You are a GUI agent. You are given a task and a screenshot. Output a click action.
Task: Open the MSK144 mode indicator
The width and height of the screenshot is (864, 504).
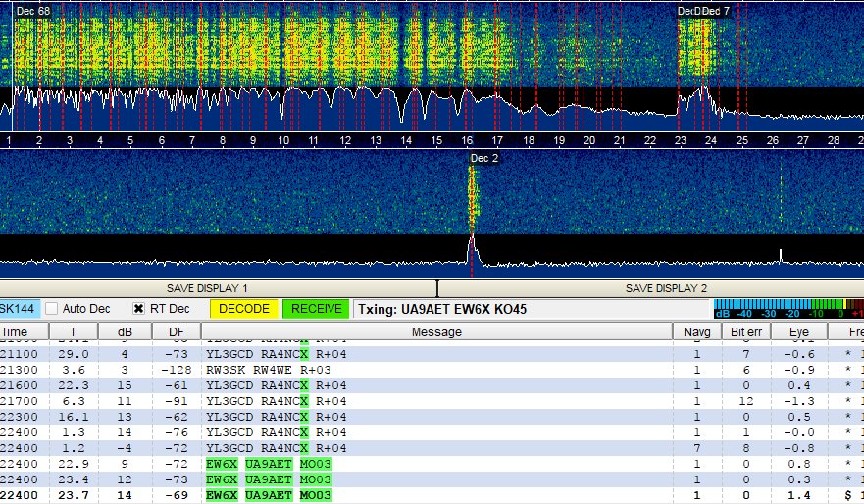coord(18,309)
